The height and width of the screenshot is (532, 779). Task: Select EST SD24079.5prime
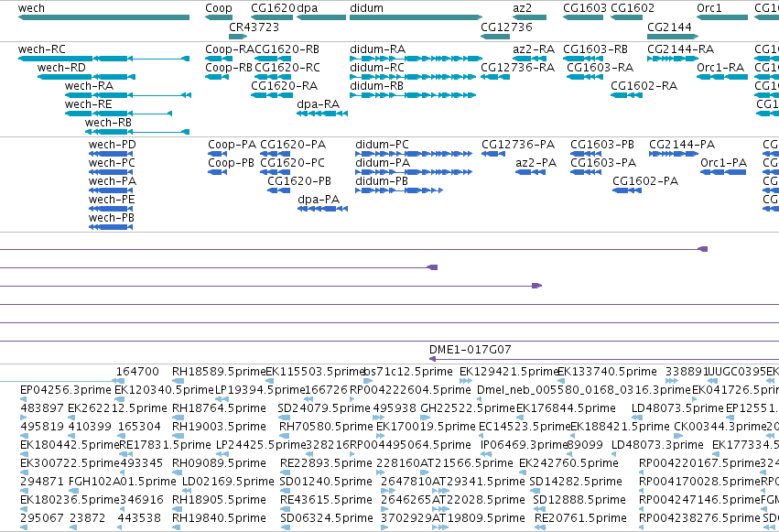tap(324, 408)
